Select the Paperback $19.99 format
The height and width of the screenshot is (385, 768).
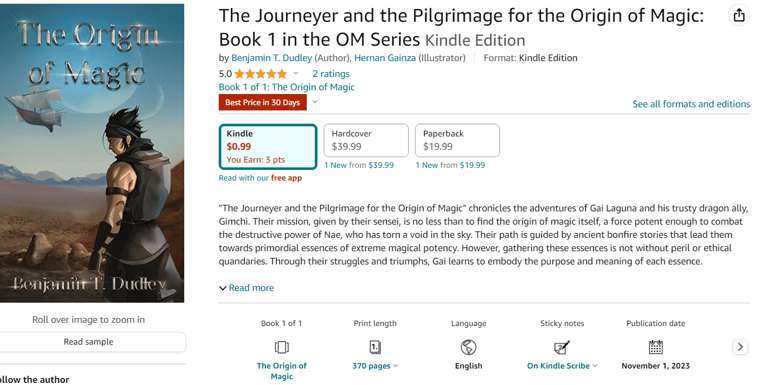click(x=457, y=140)
